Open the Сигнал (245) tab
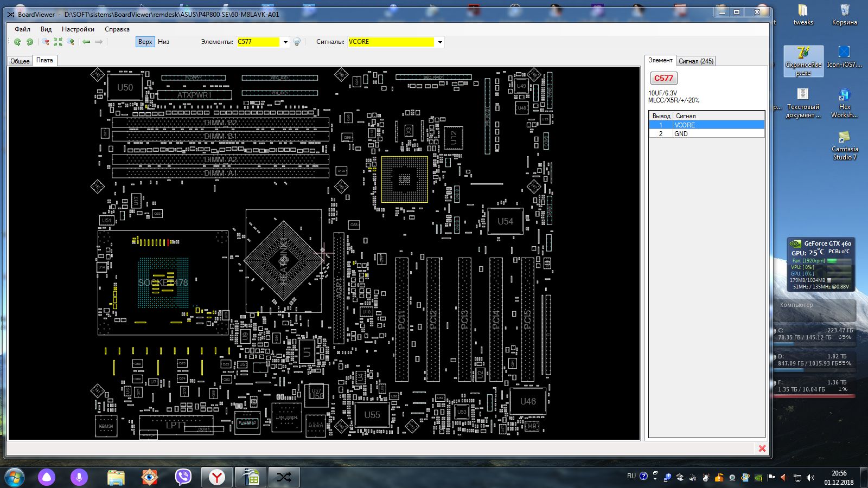 (696, 61)
